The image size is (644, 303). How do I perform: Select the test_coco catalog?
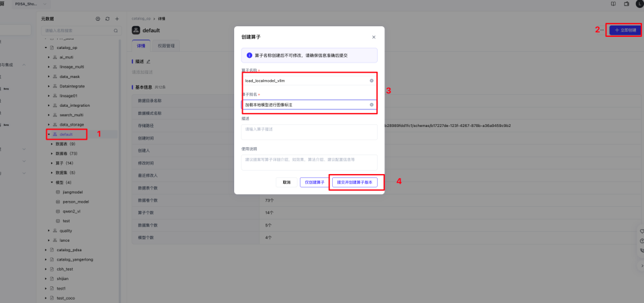pyautogui.click(x=66, y=298)
